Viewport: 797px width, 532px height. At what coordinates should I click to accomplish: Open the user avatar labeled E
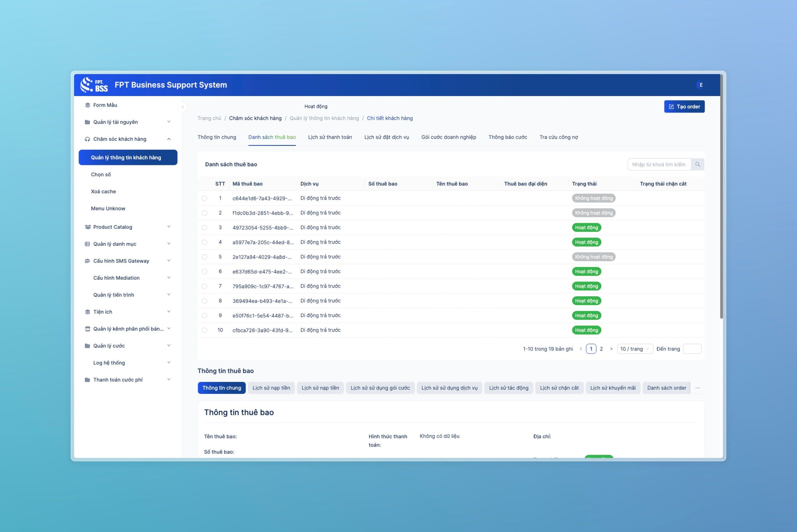[x=701, y=85]
